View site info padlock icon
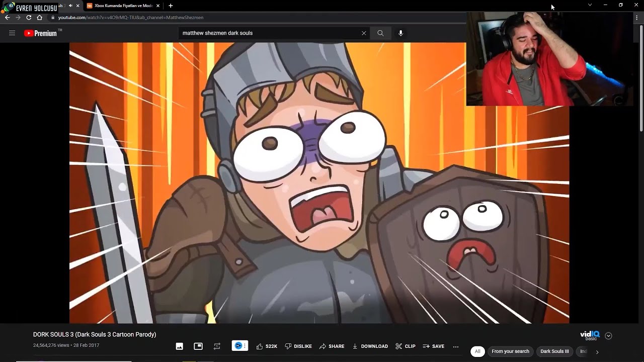 53,18
